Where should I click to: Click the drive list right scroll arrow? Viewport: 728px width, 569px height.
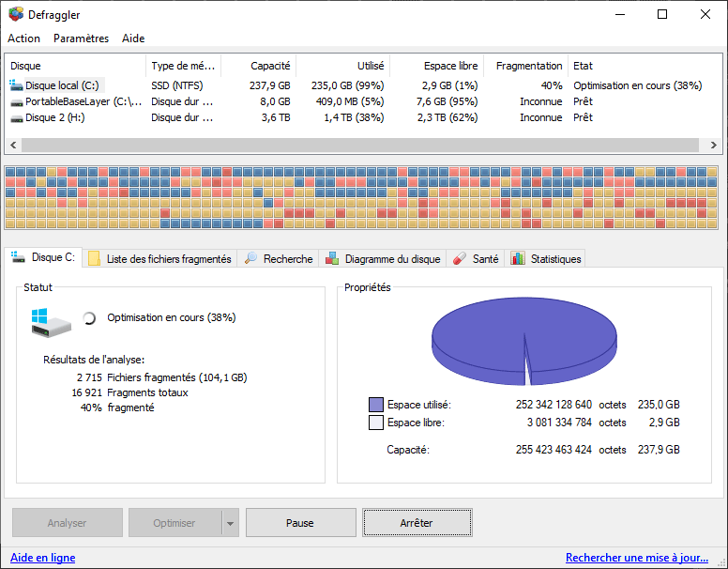click(x=714, y=145)
